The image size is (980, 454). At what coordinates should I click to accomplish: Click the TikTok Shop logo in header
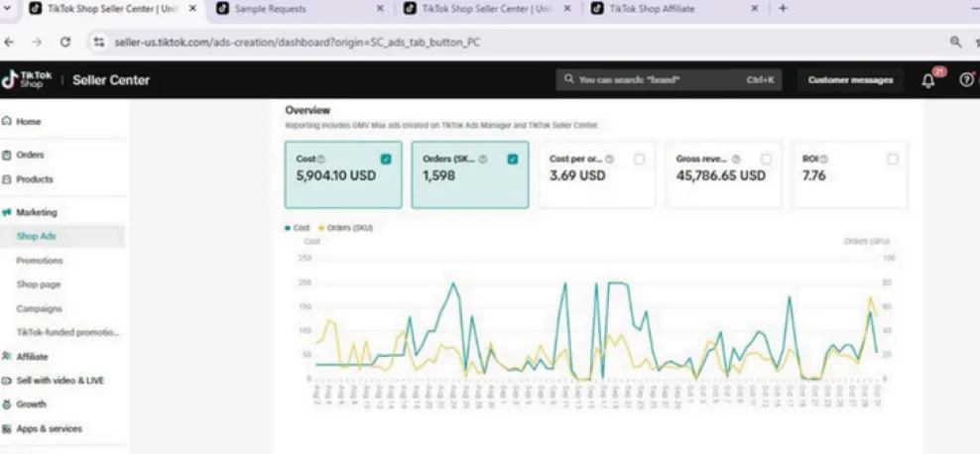[27, 79]
